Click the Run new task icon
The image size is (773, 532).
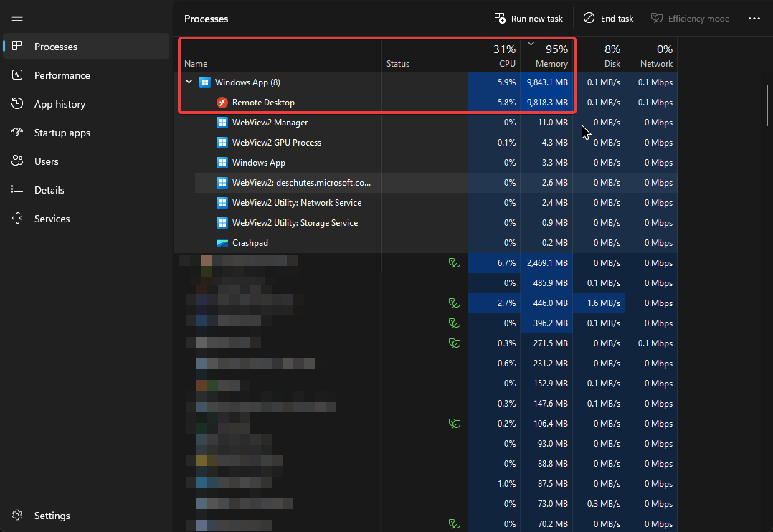pos(499,18)
